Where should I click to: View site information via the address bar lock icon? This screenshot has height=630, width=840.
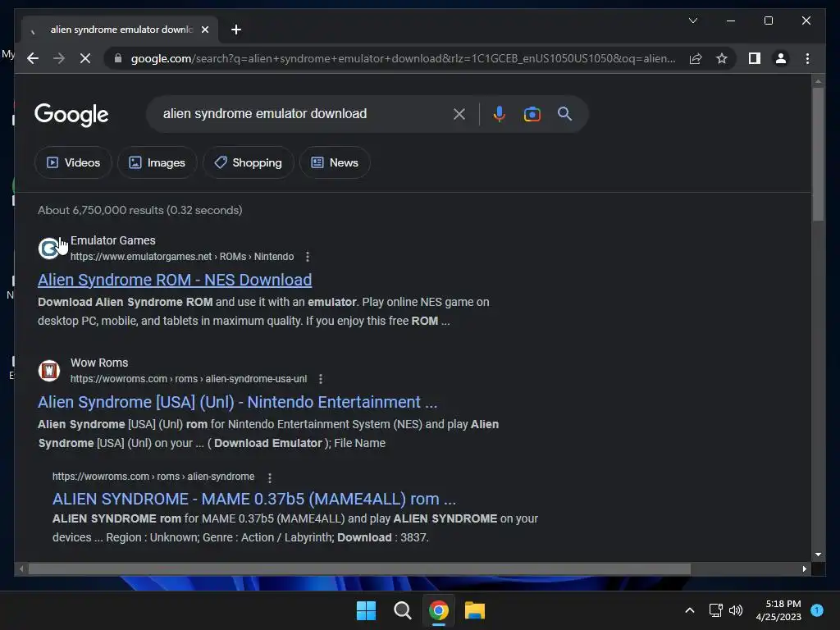click(x=118, y=58)
